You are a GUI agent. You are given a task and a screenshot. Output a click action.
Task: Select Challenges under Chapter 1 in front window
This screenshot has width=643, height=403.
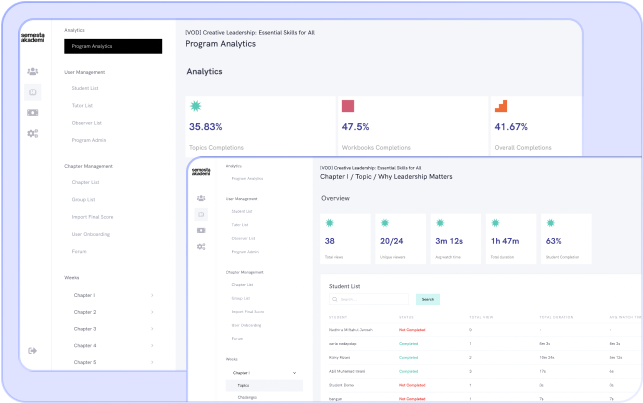247,397
